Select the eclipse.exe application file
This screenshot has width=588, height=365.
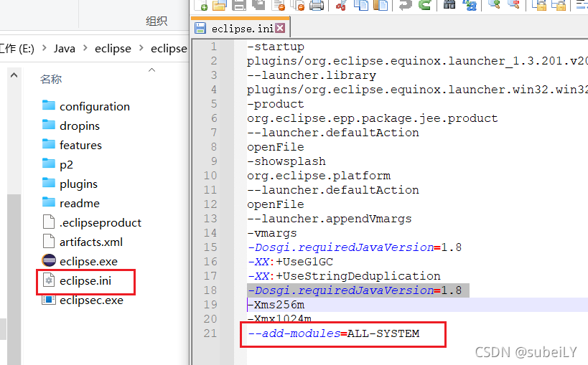[x=88, y=261]
